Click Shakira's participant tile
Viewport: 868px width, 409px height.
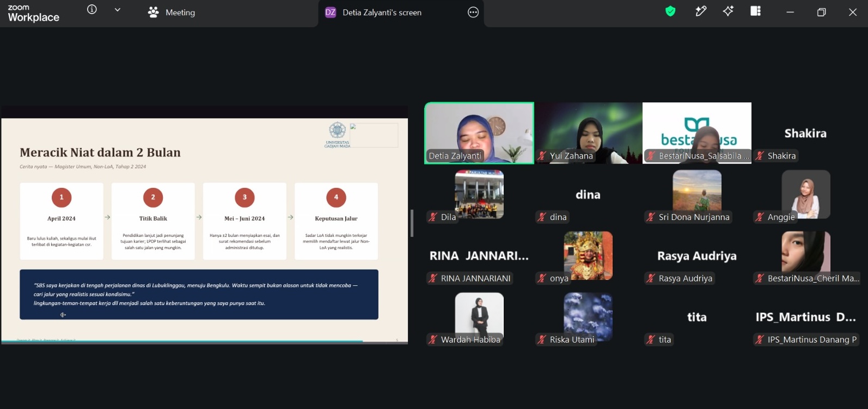coord(805,133)
